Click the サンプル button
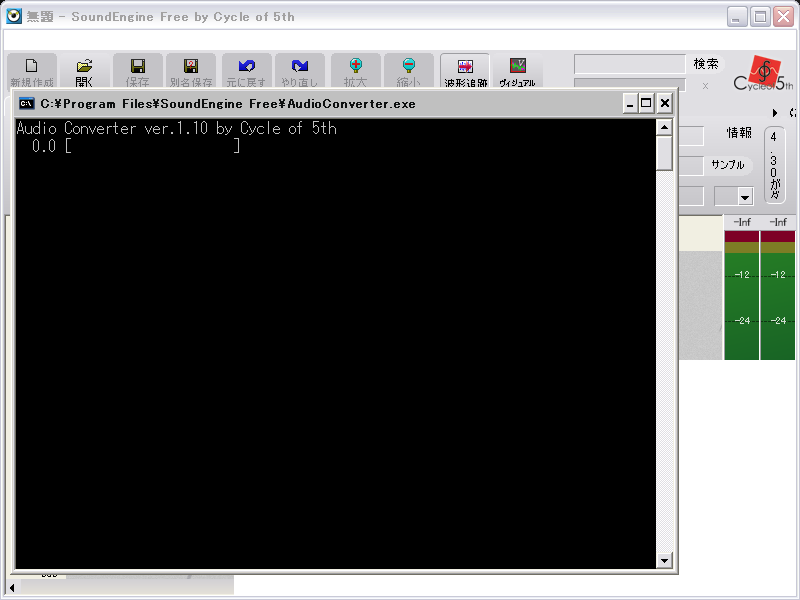This screenshot has height=600, width=800. coord(728,165)
